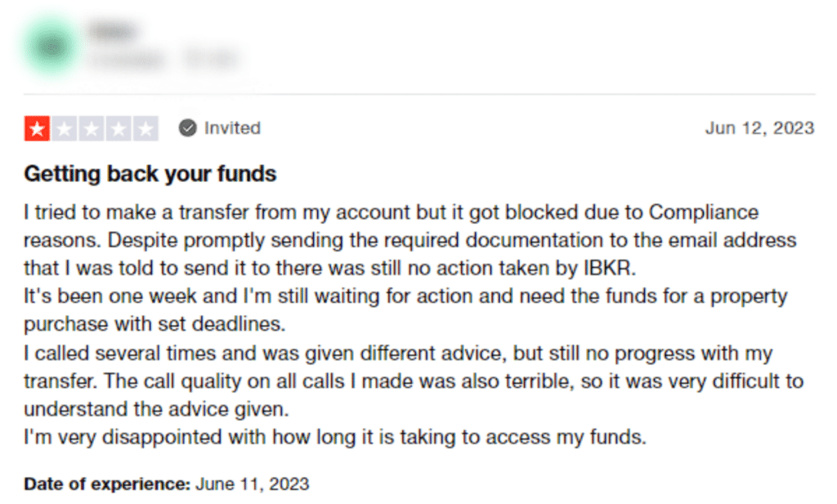Click the Invited checkmark badge icon
The image size is (837, 504).
(187, 128)
